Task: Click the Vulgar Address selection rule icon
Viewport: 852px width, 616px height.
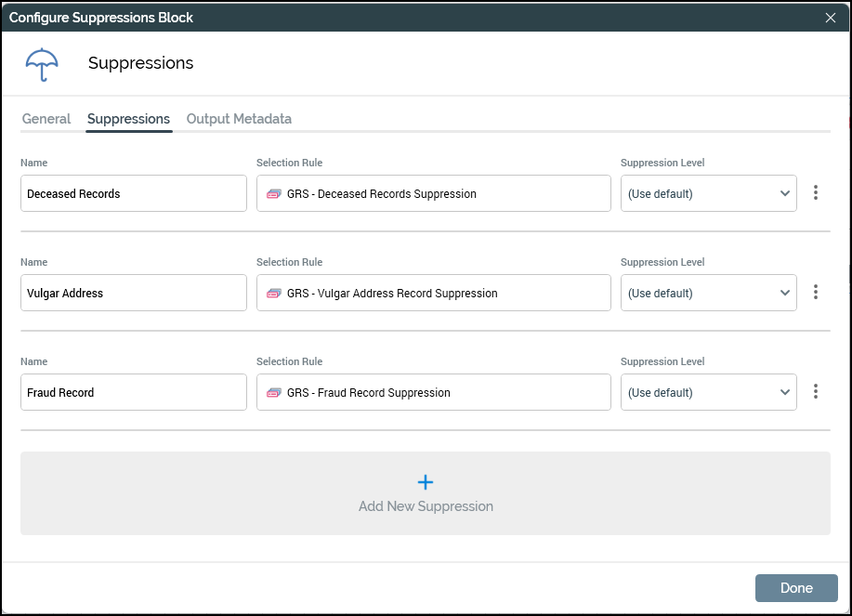Action: (x=274, y=294)
